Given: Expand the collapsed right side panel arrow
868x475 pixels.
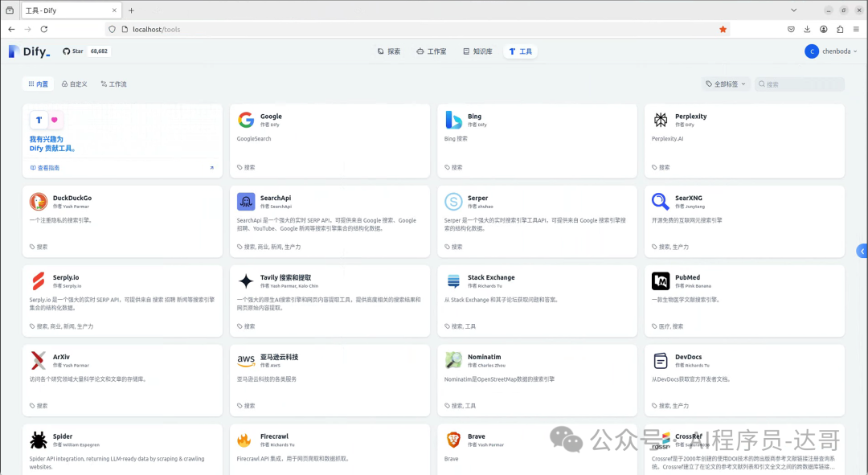Looking at the screenshot, I should point(862,252).
